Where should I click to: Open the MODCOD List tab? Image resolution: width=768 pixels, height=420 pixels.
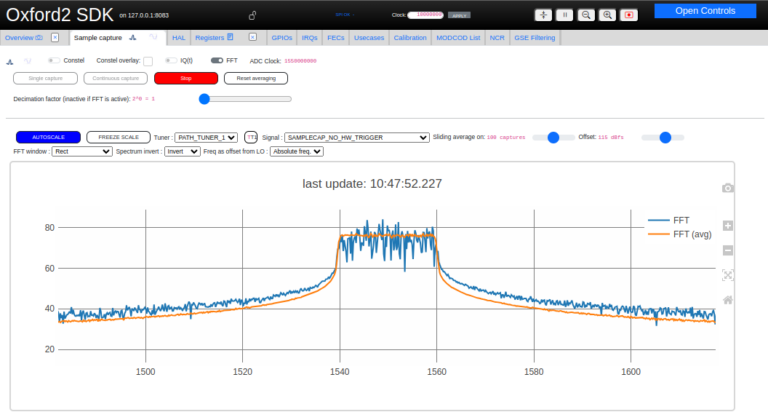pyautogui.click(x=458, y=37)
